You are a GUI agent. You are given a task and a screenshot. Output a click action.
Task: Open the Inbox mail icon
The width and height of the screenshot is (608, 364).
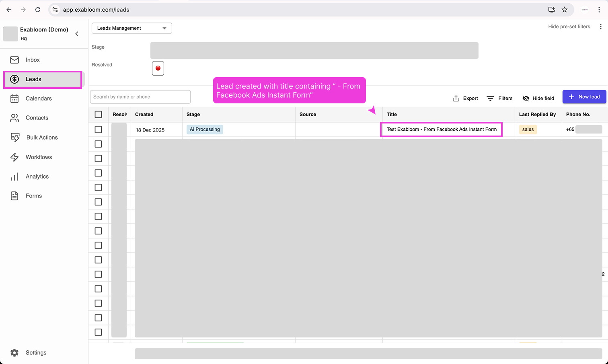(14, 60)
